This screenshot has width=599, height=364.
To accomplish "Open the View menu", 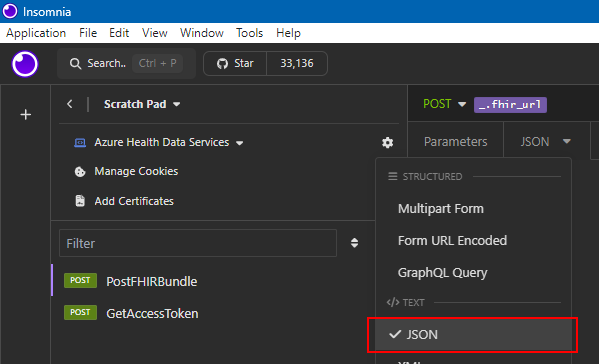I will pyautogui.click(x=155, y=33).
